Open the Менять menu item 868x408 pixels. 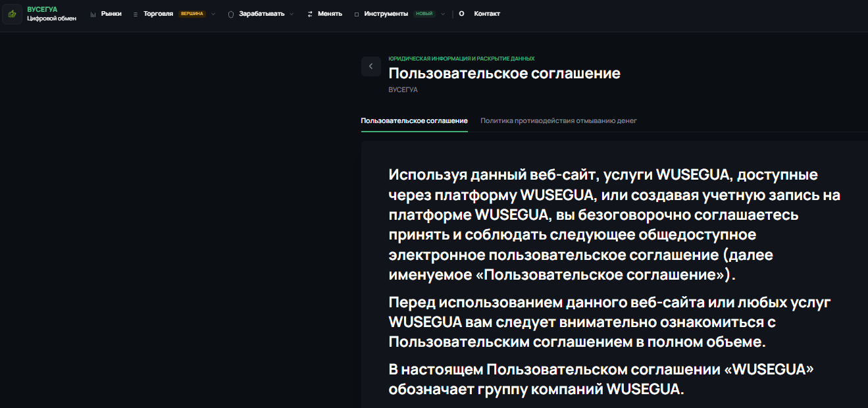[330, 14]
